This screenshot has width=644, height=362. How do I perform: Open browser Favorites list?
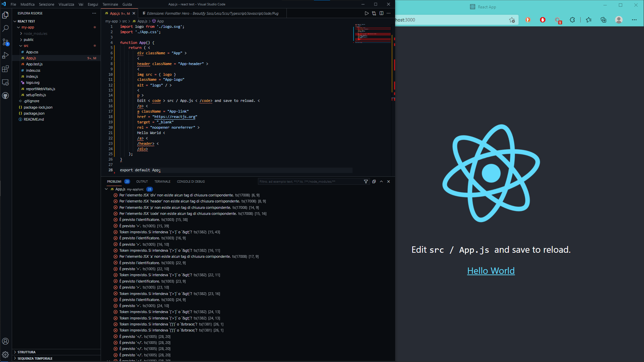(x=589, y=20)
